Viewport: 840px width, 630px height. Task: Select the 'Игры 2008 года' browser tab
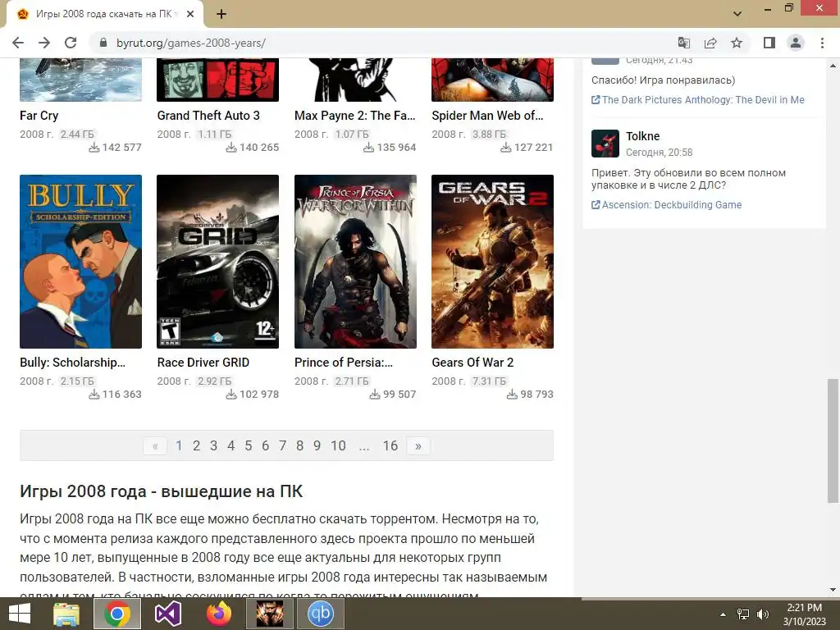click(x=105, y=14)
